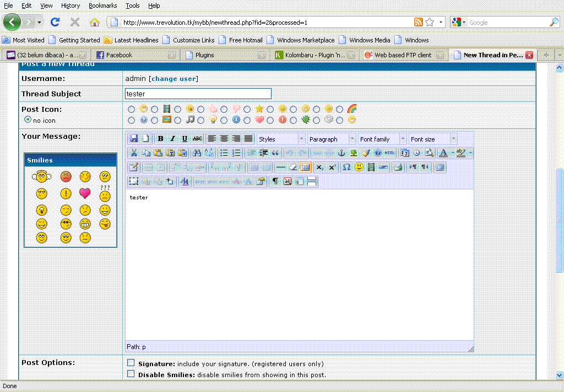Click the print icon in editor toolbar
The image size is (564, 392).
click(x=398, y=167)
